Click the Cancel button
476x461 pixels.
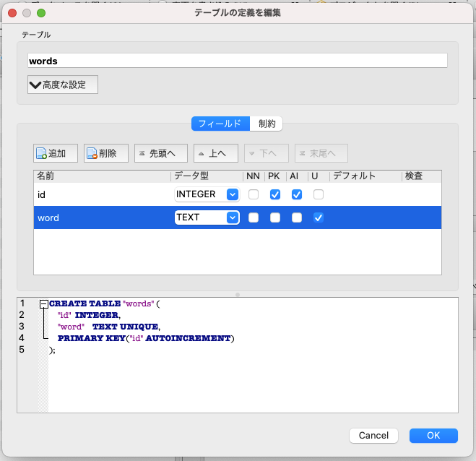(x=373, y=436)
